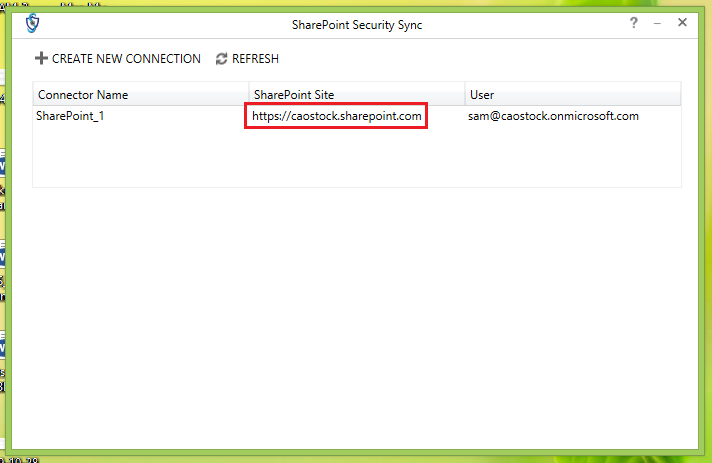This screenshot has width=712, height=463.
Task: Open help with the question mark button
Action: (634, 23)
